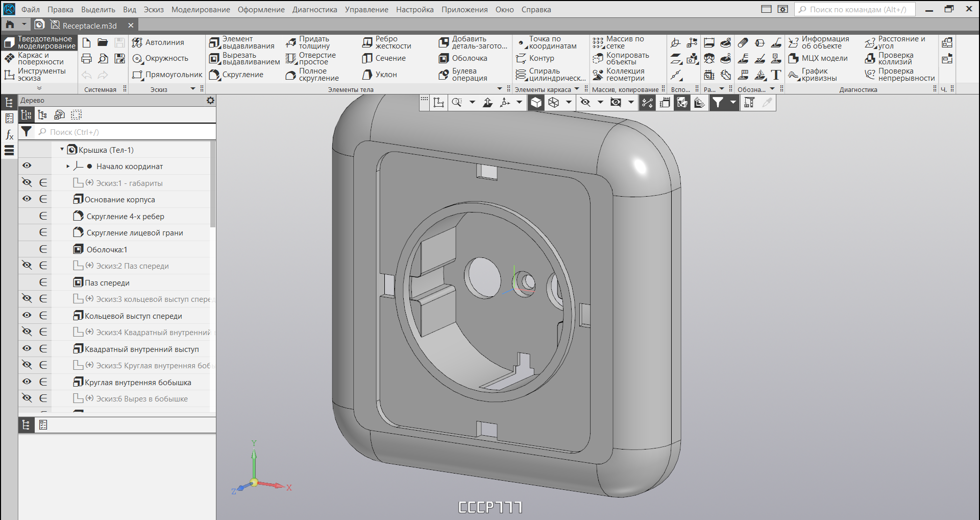Open the tree panel settings gear
This screenshot has width=980, height=520.
click(x=210, y=101)
